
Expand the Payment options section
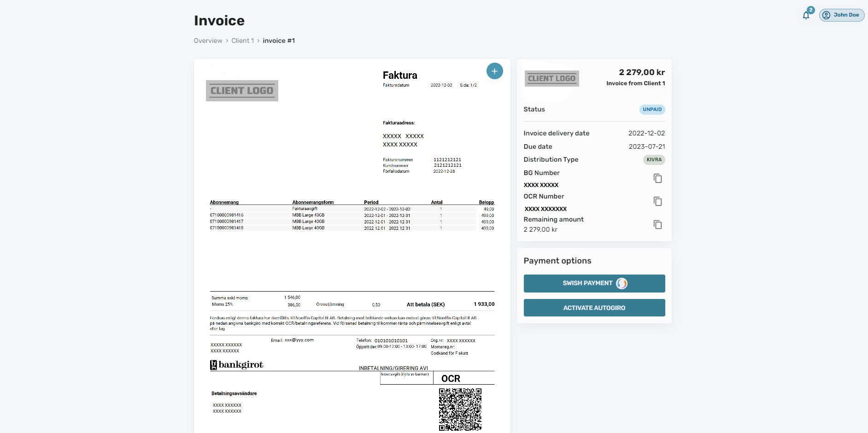click(557, 261)
